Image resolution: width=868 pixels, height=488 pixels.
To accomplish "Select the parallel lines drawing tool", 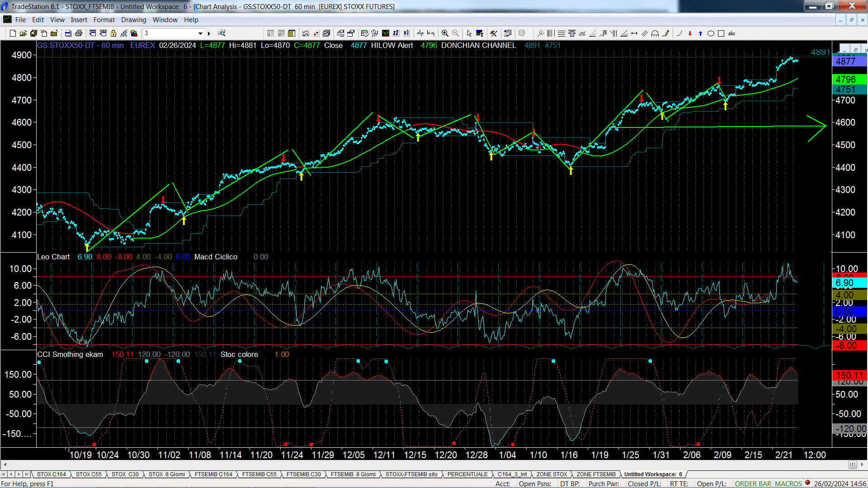I will (x=645, y=33).
